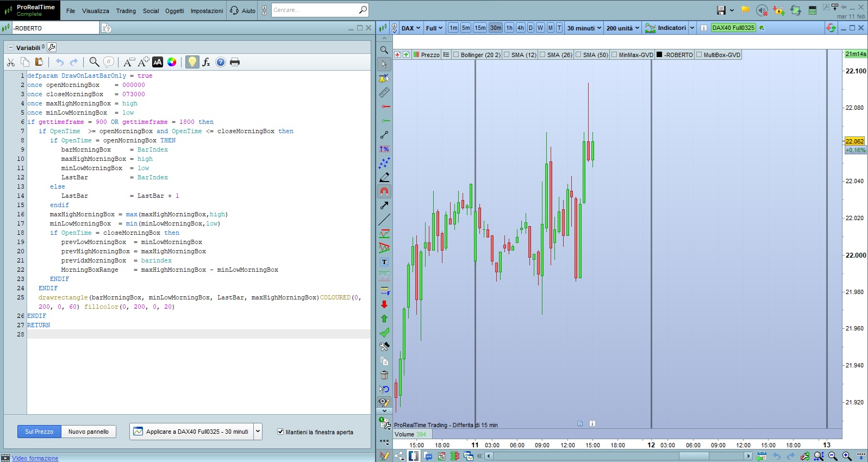Image resolution: width=868 pixels, height=462 pixels.
Task: Copy code using the copy icon
Action: (25, 62)
